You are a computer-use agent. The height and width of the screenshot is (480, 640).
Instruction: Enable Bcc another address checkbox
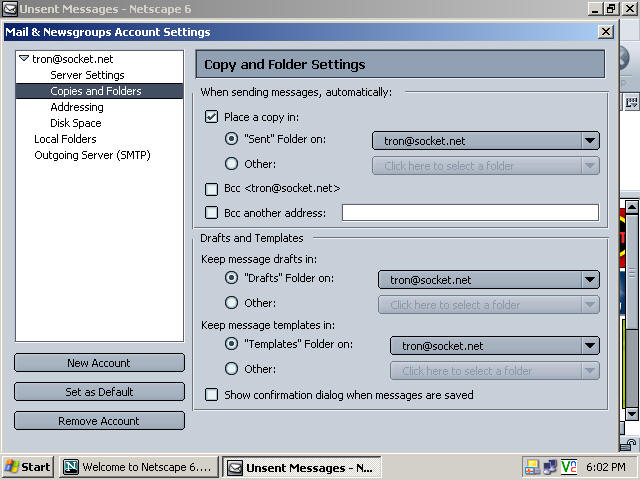[x=211, y=213]
